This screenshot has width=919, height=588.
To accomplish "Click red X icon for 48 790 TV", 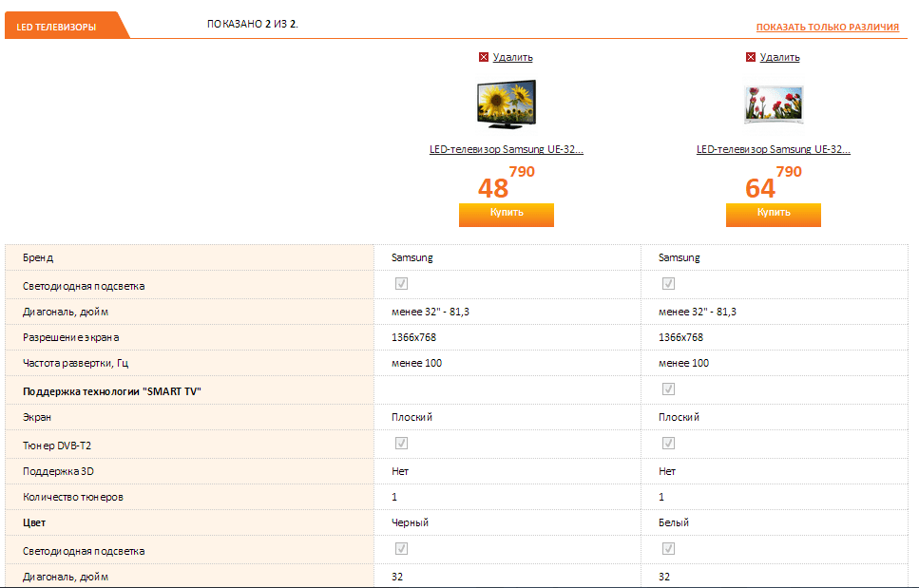I will point(484,57).
